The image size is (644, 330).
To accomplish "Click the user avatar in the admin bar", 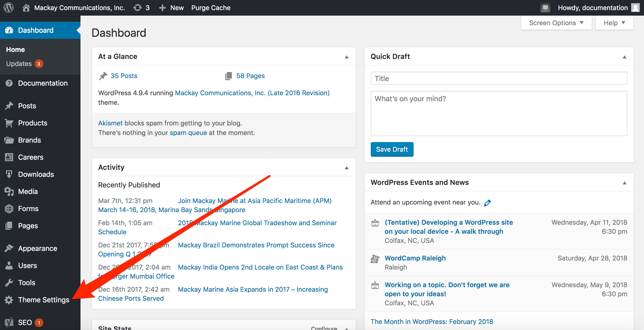I will pos(635,8).
